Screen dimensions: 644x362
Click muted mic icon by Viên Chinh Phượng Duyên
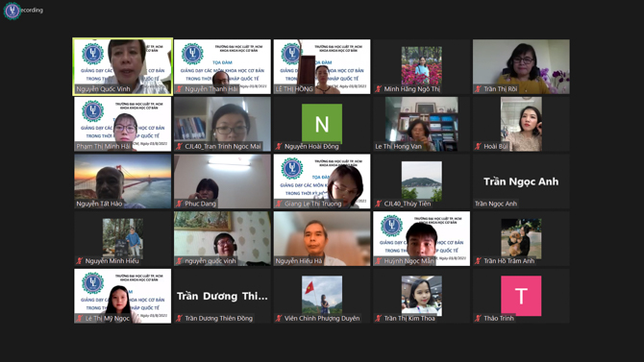279,318
